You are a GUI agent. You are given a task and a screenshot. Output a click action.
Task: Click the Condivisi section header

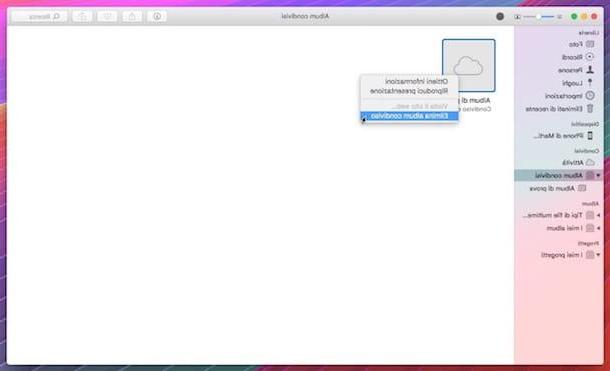click(586, 151)
